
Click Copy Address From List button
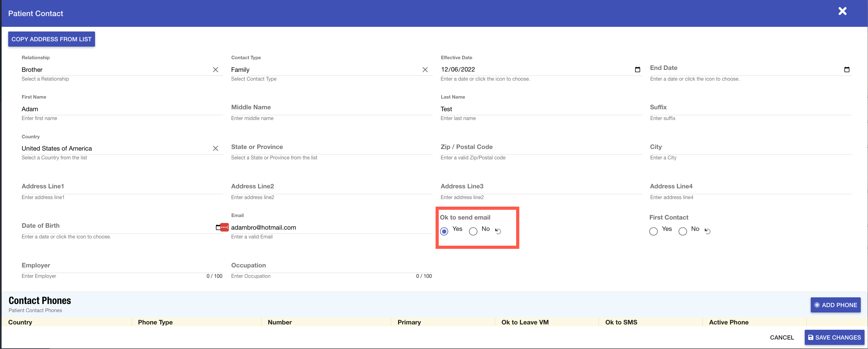(x=52, y=39)
